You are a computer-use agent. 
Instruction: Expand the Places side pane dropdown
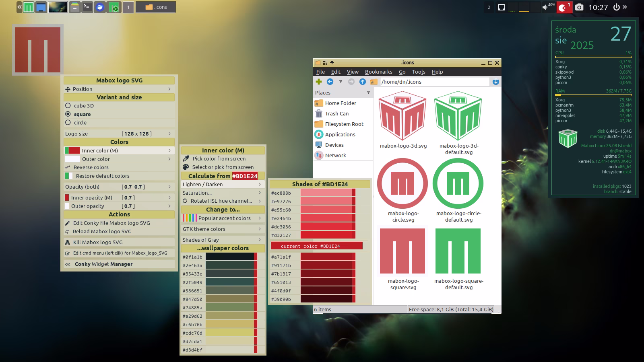(368, 93)
